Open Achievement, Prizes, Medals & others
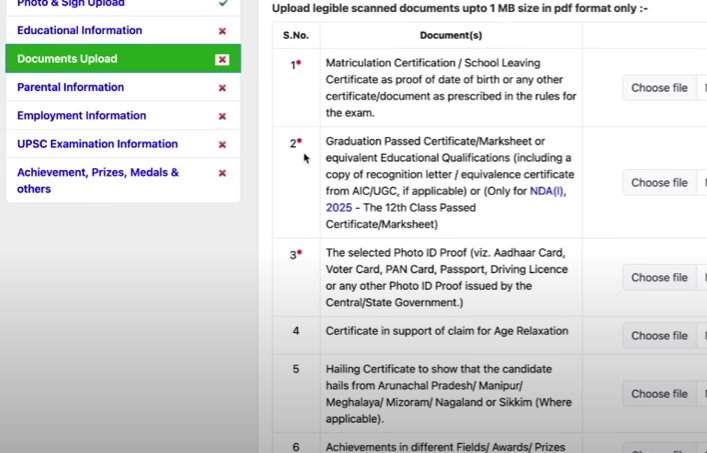707x453 pixels. pyautogui.click(x=97, y=180)
